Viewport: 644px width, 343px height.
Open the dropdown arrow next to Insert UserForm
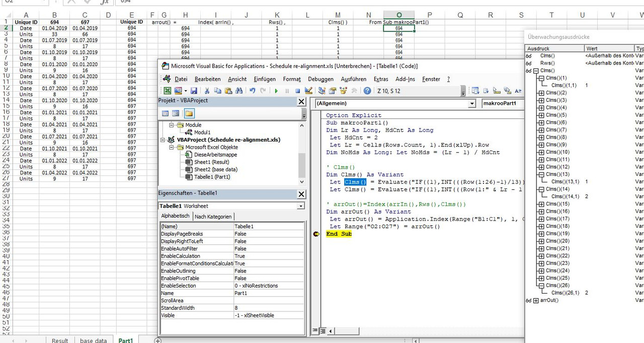pyautogui.click(x=185, y=91)
